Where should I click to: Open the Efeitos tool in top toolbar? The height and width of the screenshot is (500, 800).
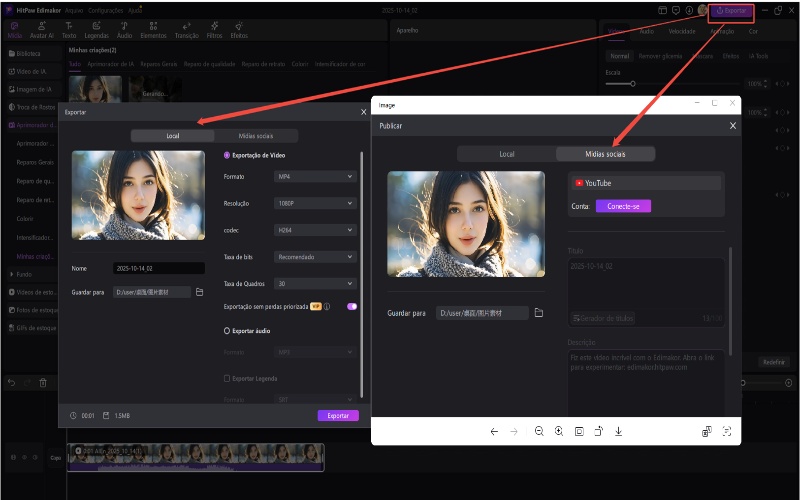239,30
